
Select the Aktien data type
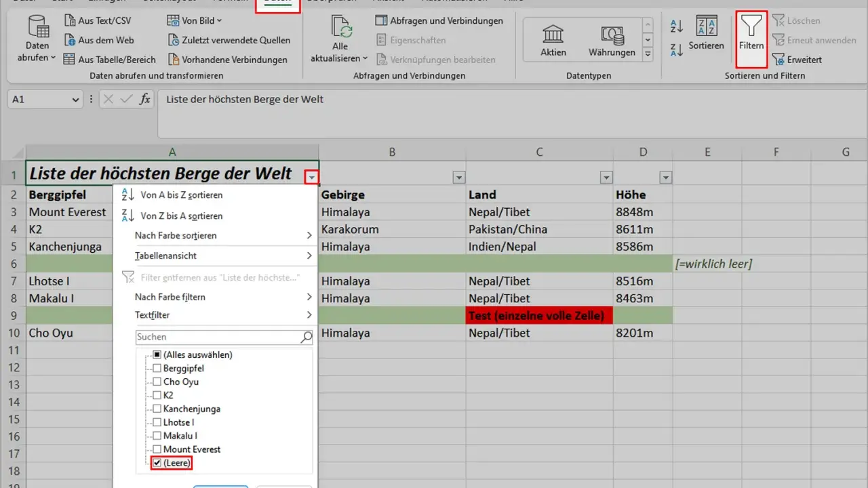[x=553, y=41]
